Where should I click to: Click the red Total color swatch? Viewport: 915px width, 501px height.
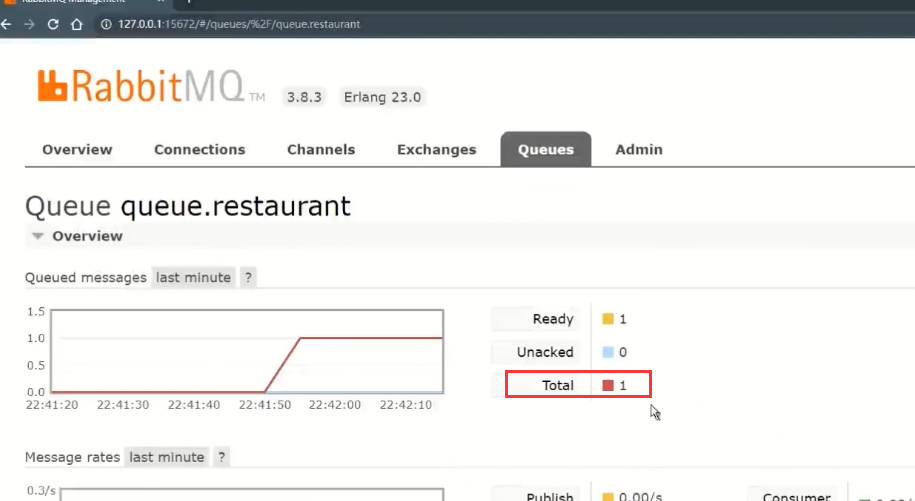[608, 386]
